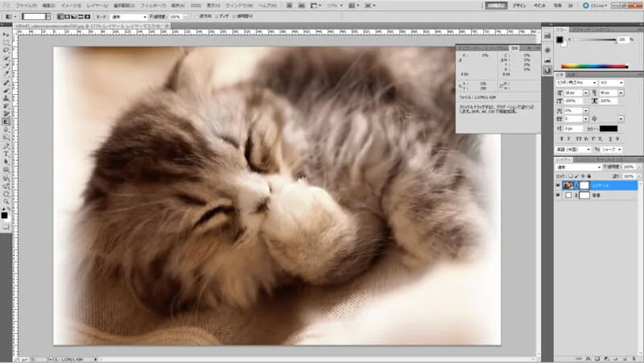
Task: Toggle the 透明部分 transparency checkbox
Action: [233, 16]
